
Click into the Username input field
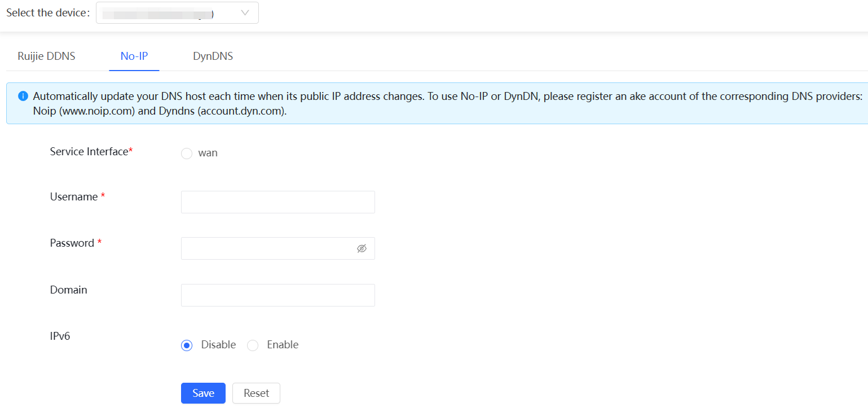(277, 202)
